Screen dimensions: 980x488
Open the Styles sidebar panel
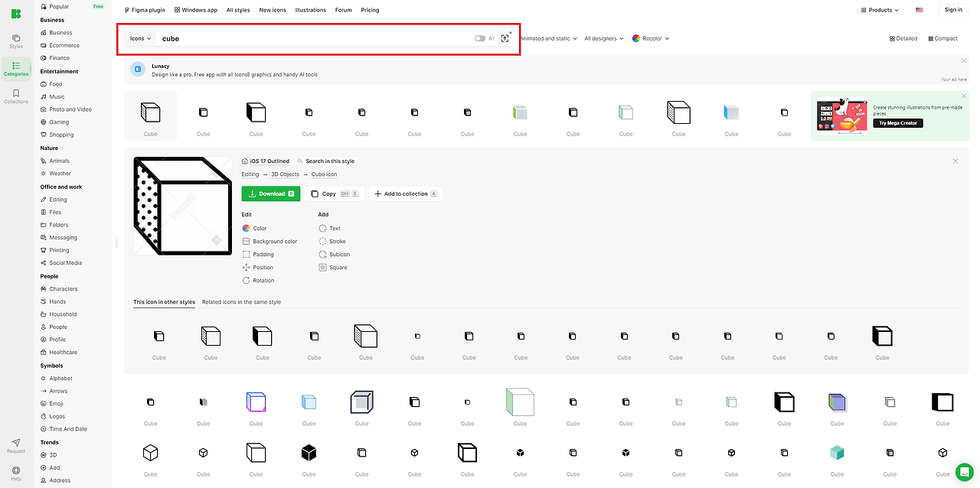[x=16, y=41]
